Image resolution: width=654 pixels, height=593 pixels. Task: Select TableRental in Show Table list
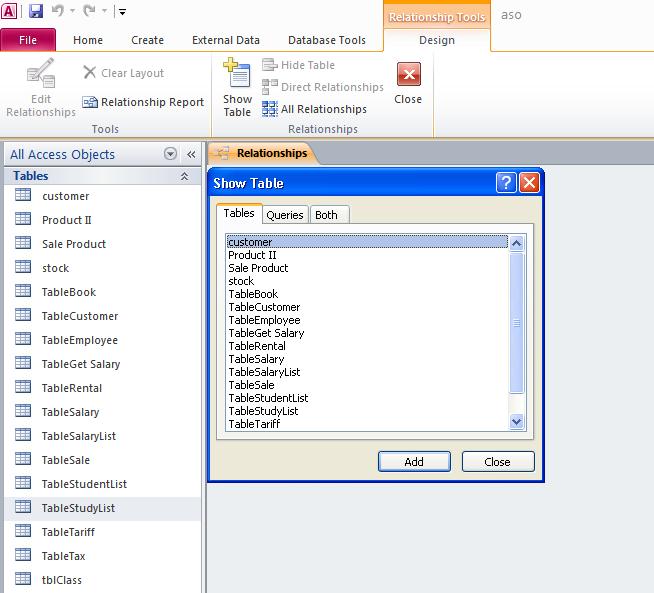coord(367,346)
